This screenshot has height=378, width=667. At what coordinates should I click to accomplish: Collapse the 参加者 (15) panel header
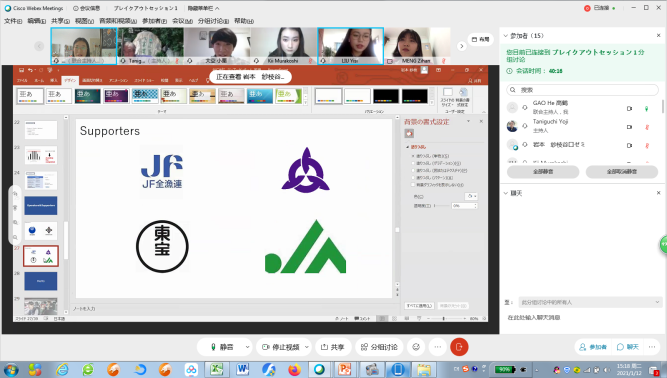pos(506,36)
